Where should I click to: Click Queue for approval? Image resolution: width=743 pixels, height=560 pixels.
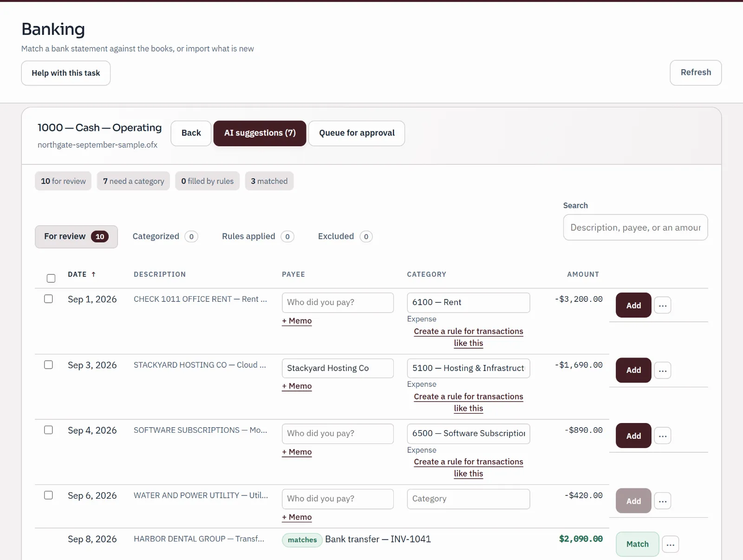pos(357,133)
